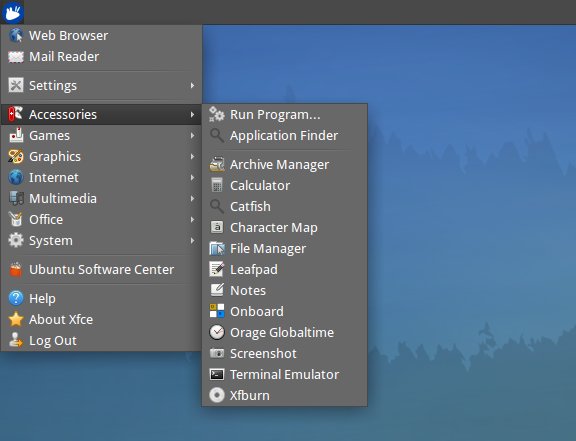Click the Xfburn disc icon
Screen dimensions: 576x441
tap(217, 395)
